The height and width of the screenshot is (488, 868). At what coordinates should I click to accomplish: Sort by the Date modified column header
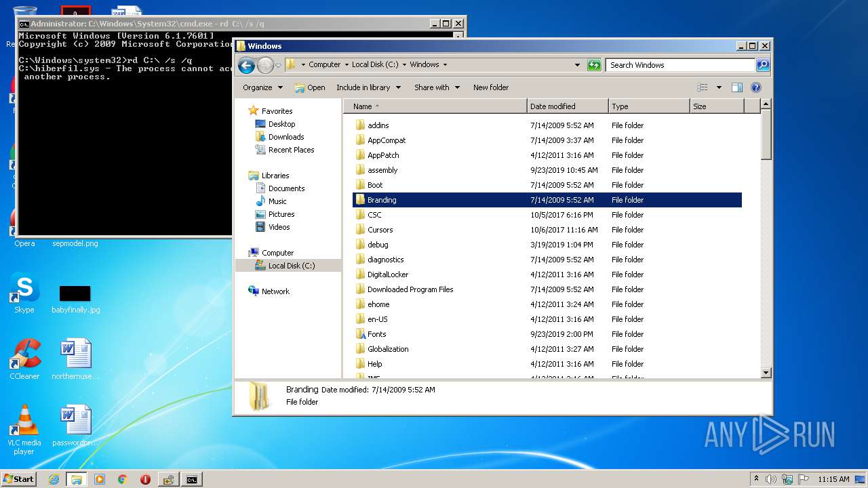pyautogui.click(x=568, y=106)
